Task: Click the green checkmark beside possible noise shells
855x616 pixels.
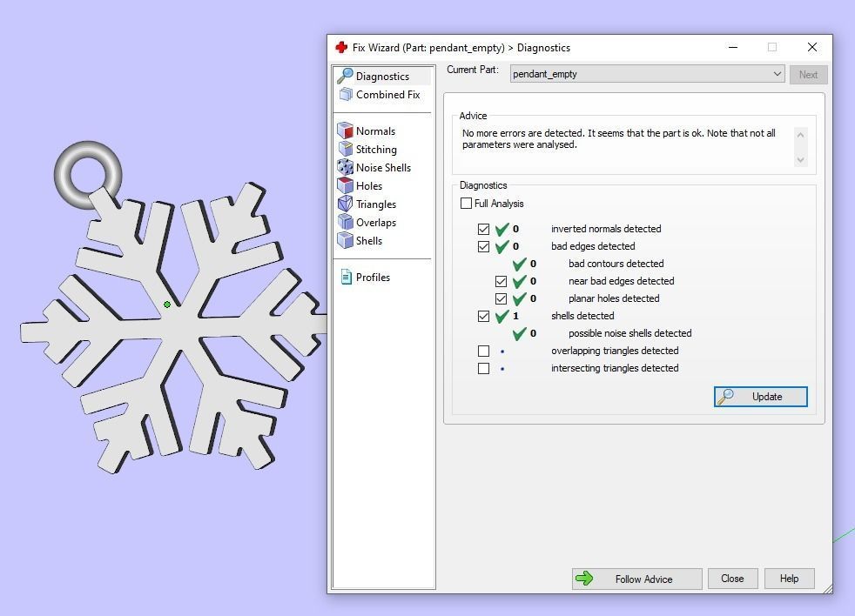Action: [519, 333]
